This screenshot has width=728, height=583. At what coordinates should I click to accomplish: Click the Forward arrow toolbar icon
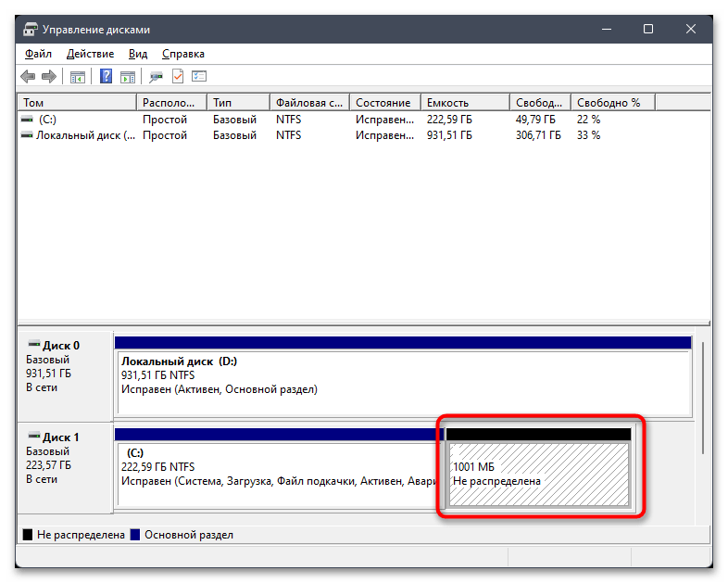click(49, 76)
